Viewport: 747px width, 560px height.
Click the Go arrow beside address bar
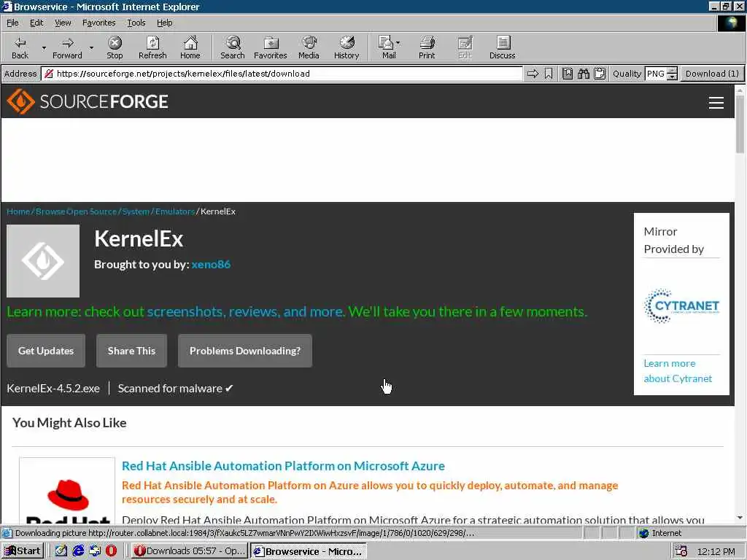point(533,74)
